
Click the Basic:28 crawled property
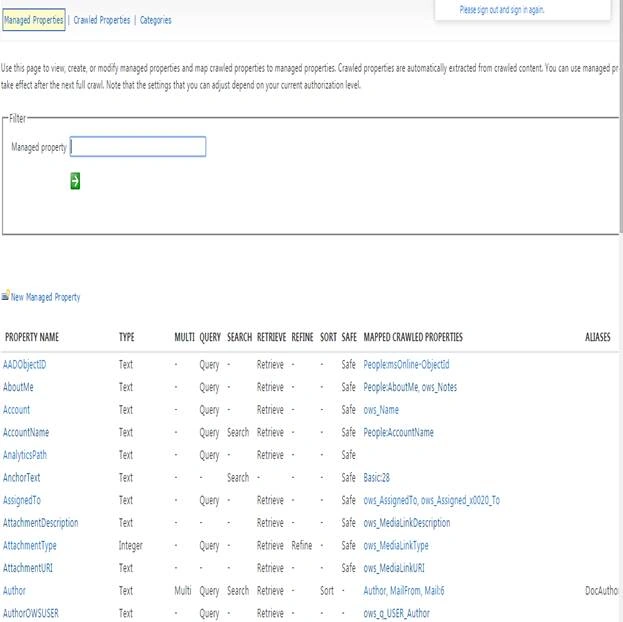[376, 477]
